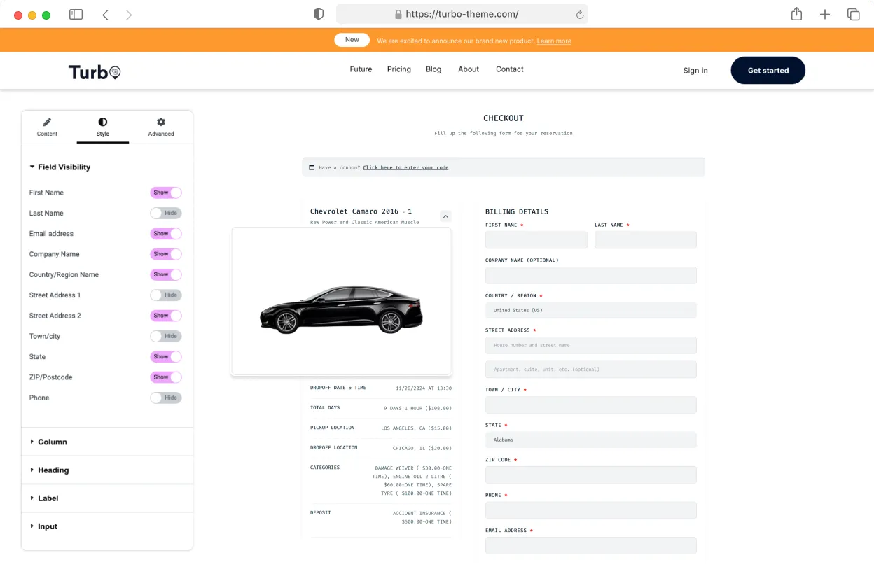Click the apartment, suite, unit field
This screenshot has height=588, width=874.
coord(591,370)
